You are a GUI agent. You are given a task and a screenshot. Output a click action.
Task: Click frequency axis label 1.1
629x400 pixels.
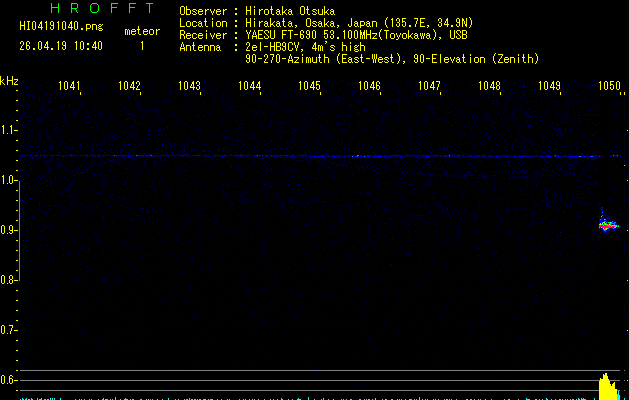(8, 130)
